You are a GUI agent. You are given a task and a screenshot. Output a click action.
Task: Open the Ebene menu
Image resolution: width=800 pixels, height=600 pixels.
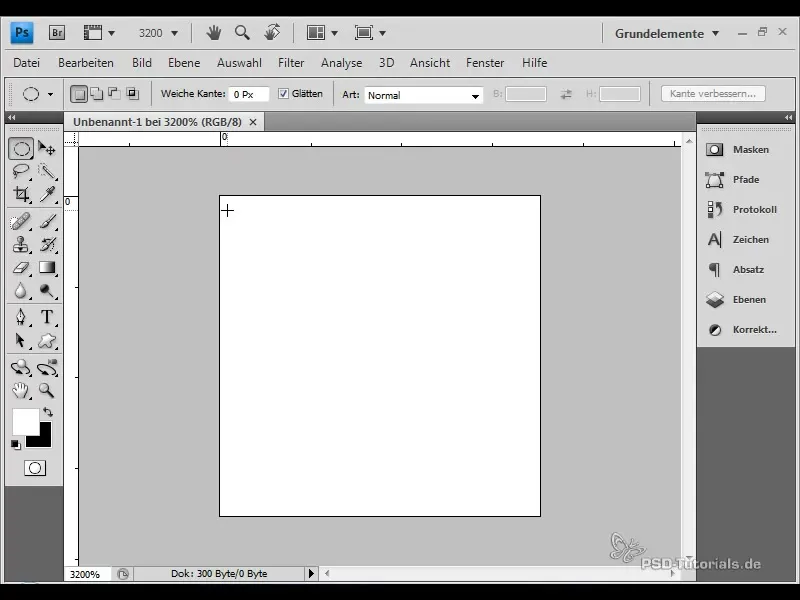coord(184,63)
